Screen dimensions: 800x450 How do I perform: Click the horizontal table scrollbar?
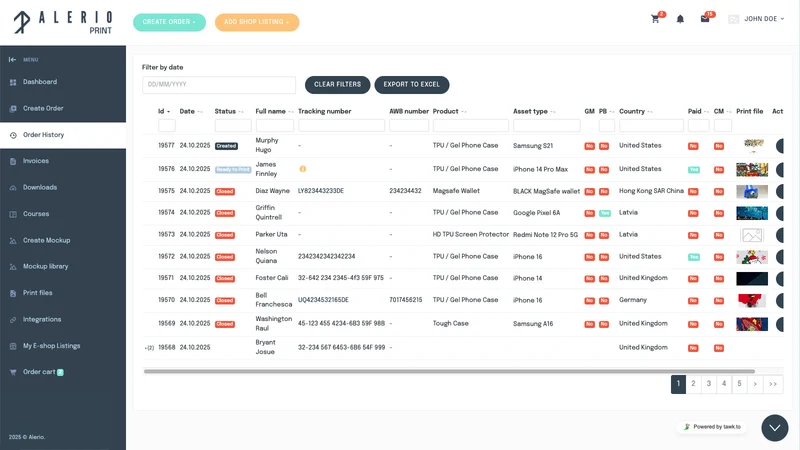[x=449, y=371]
